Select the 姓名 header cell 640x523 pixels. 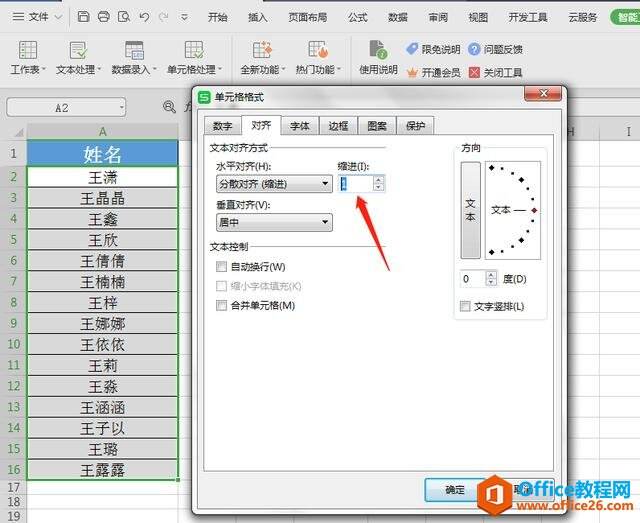pos(102,154)
